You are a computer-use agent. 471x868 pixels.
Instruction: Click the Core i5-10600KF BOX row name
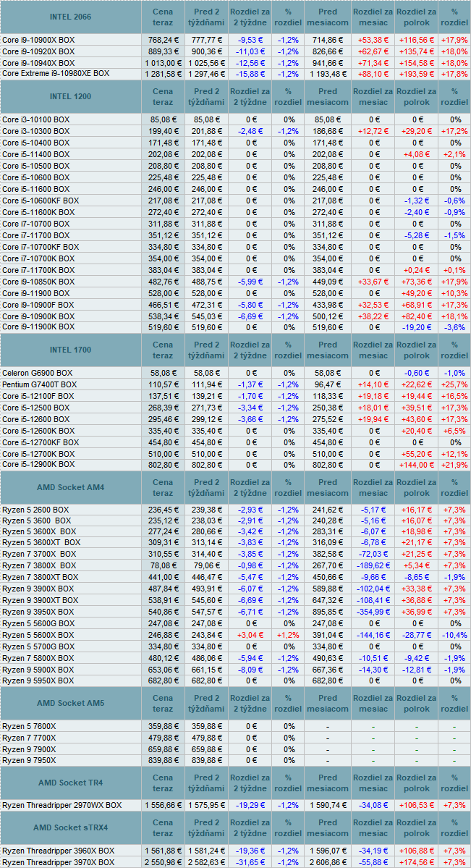[41, 201]
